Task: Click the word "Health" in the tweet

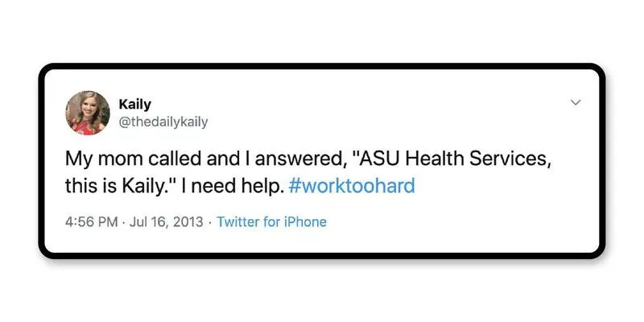Action: pyautogui.click(x=429, y=158)
